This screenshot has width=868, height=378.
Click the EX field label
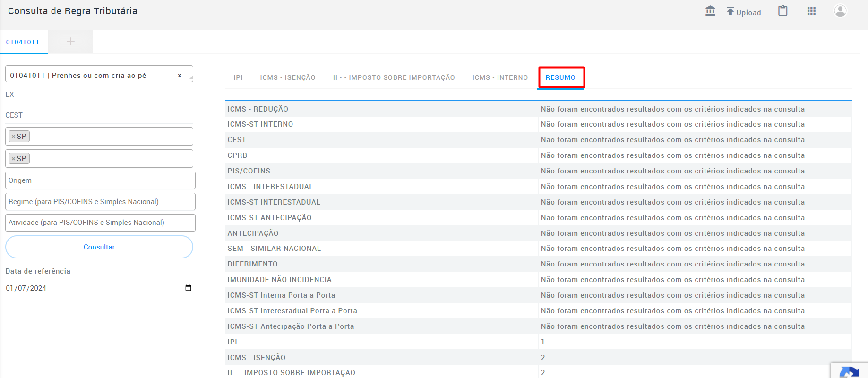click(10, 94)
